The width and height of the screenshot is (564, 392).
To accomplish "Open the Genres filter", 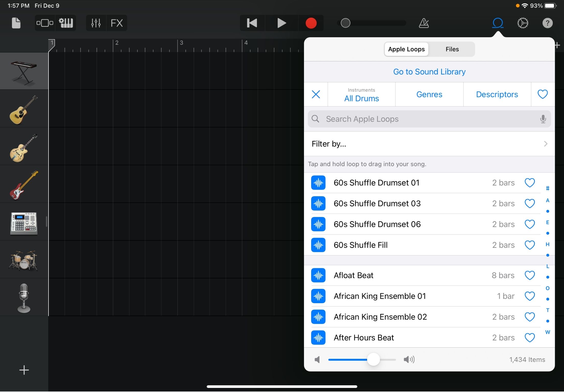I will click(x=429, y=94).
